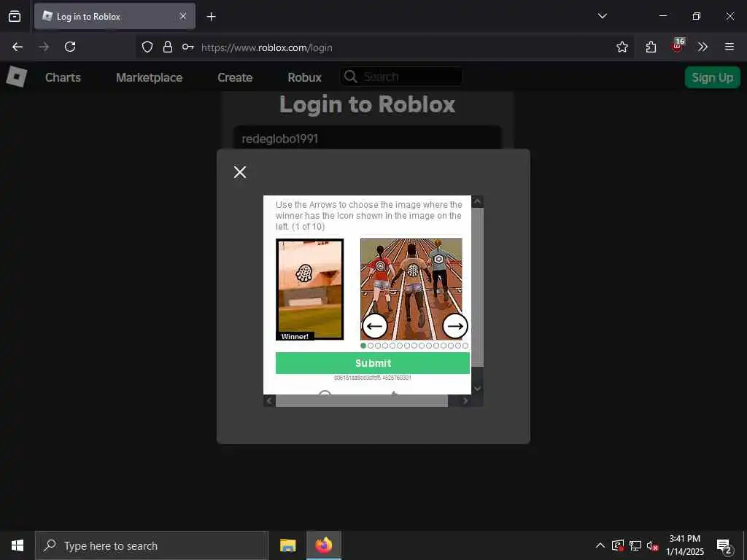
Task: Click the muted volume tray icon
Action: [x=652, y=545]
